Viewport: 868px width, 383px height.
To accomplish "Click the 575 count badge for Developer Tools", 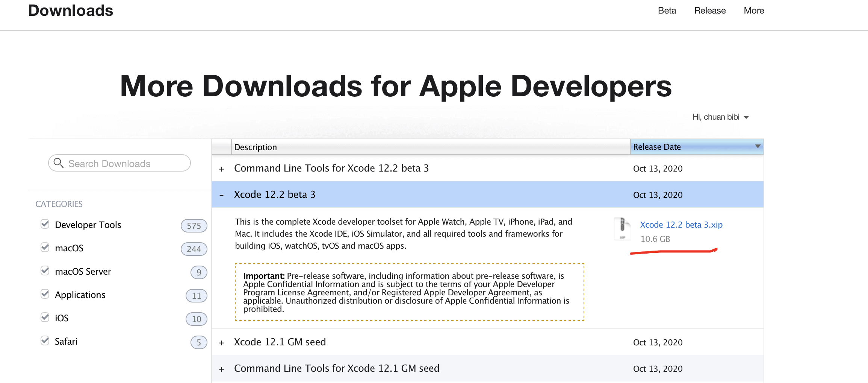I will (194, 226).
